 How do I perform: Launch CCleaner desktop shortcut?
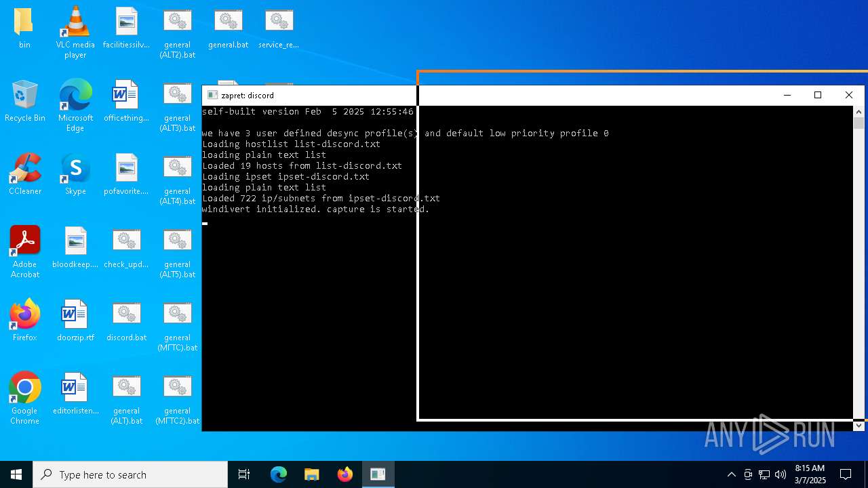[x=24, y=174]
